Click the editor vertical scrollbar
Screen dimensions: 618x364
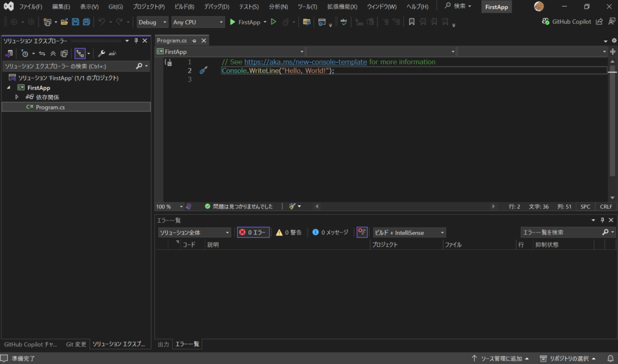612,129
